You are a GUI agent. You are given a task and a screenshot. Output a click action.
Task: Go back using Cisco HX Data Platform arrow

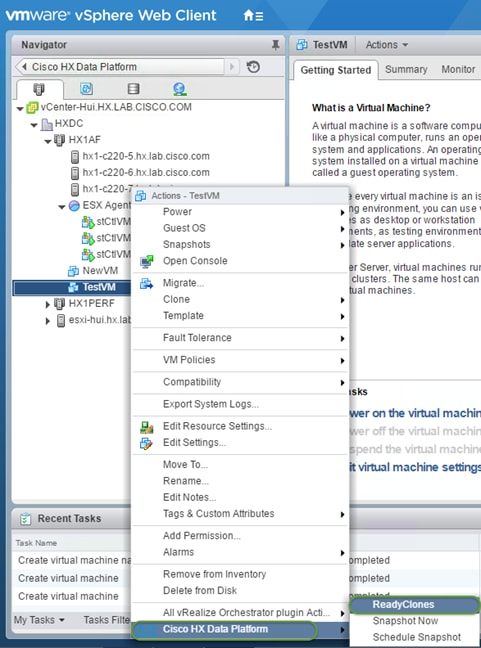click(24, 67)
